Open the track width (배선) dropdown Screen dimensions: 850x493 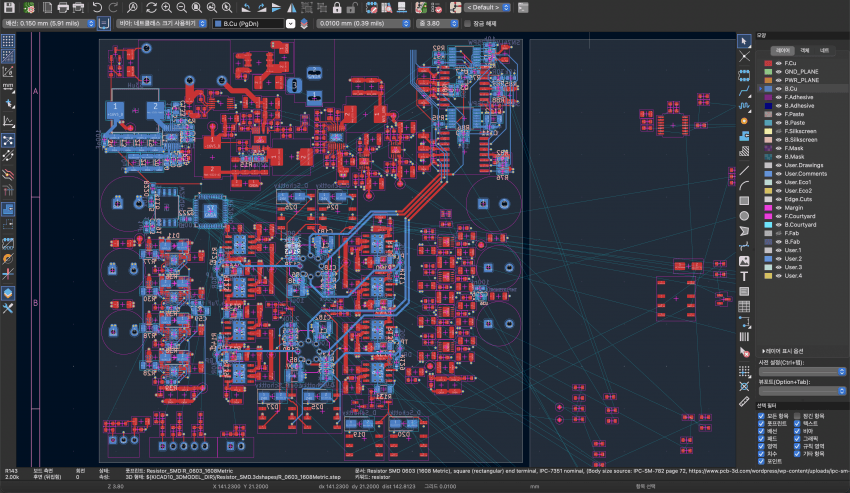click(49, 23)
